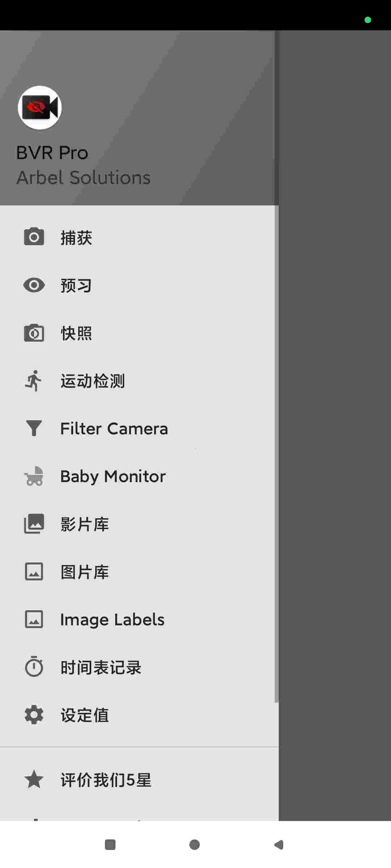Tap the funnel Filter Camera icon
The width and height of the screenshot is (391, 868).
point(34,428)
